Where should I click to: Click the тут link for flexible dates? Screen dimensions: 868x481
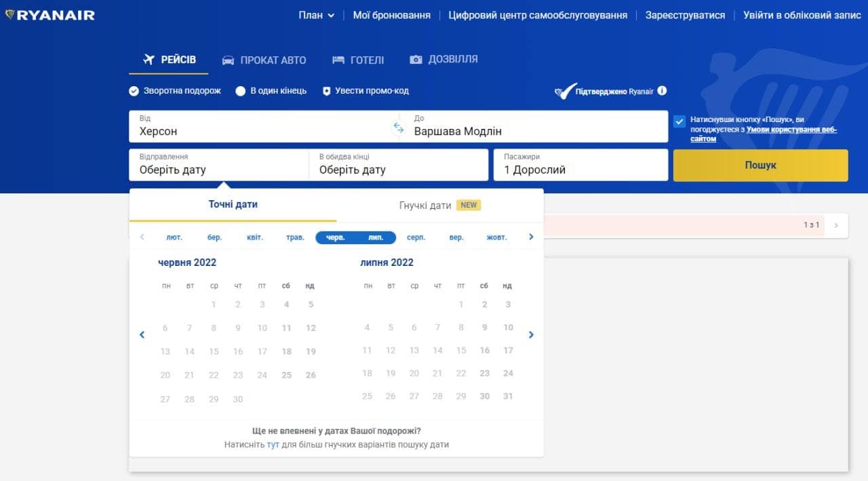pos(273,444)
